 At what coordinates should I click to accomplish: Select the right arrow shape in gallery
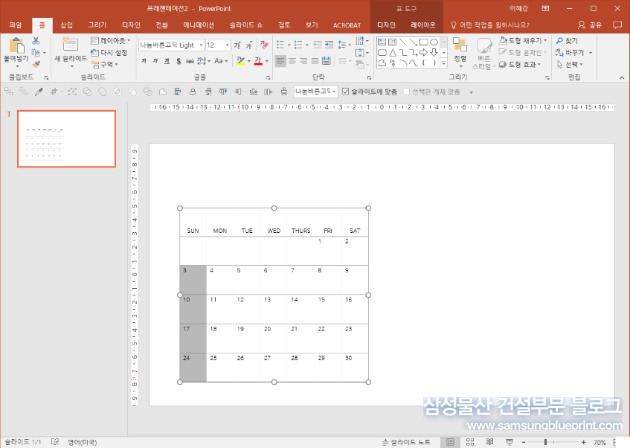pos(423,53)
